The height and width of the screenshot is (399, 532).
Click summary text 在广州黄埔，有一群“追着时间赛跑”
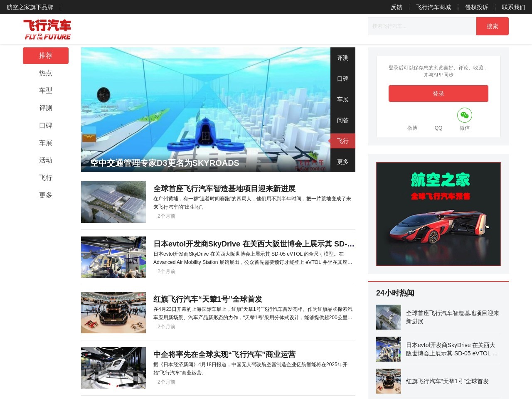(x=252, y=203)
